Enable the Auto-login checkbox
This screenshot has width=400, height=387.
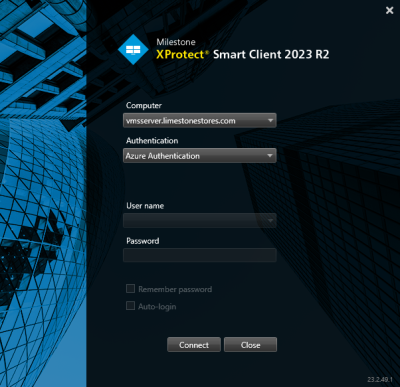(130, 306)
